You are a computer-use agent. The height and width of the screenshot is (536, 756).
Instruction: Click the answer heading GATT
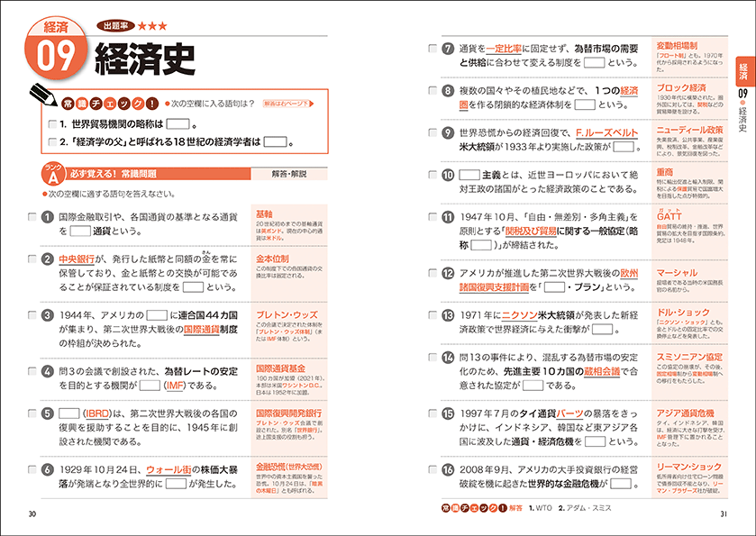tap(669, 216)
